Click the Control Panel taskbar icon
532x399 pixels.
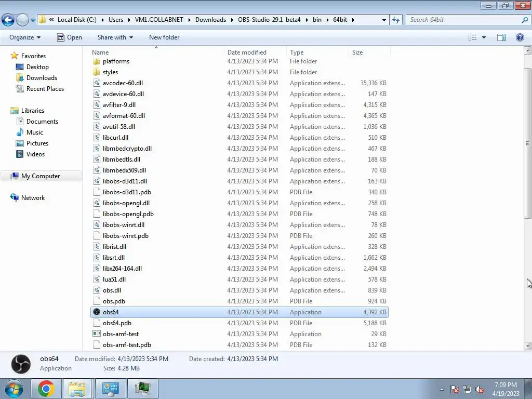[x=110, y=389]
